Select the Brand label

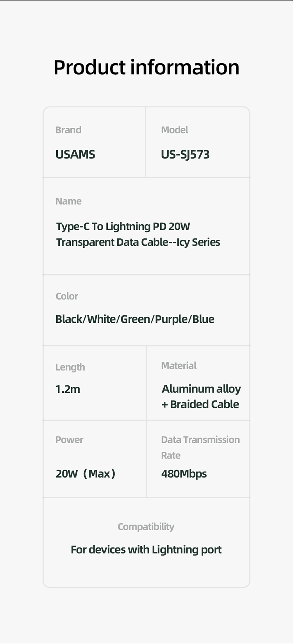point(68,130)
